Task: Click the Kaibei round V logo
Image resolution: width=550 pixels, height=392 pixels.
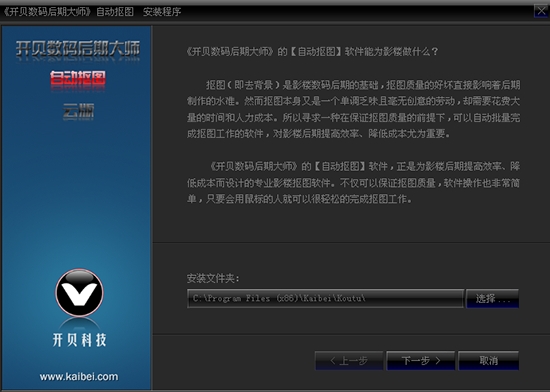Action: pyautogui.click(x=79, y=293)
